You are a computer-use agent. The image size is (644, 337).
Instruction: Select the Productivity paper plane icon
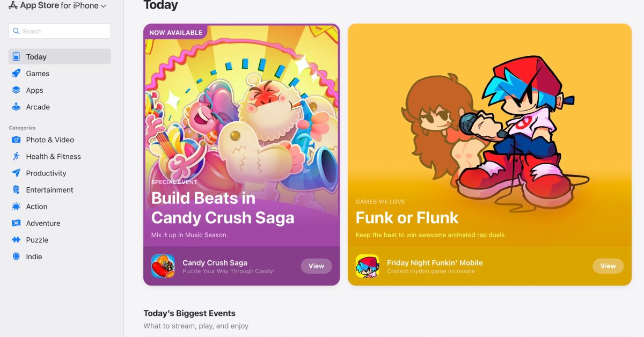[17, 173]
